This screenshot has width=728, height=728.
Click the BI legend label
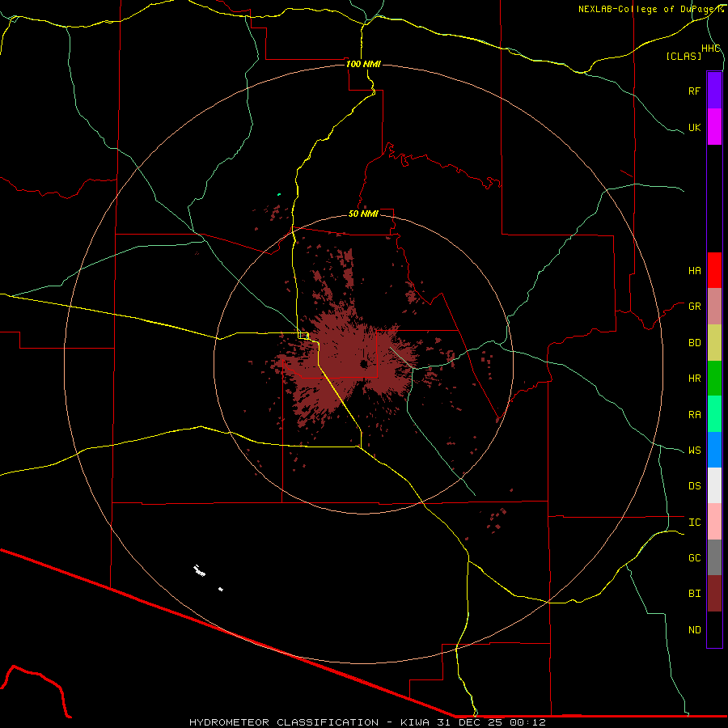pos(694,594)
